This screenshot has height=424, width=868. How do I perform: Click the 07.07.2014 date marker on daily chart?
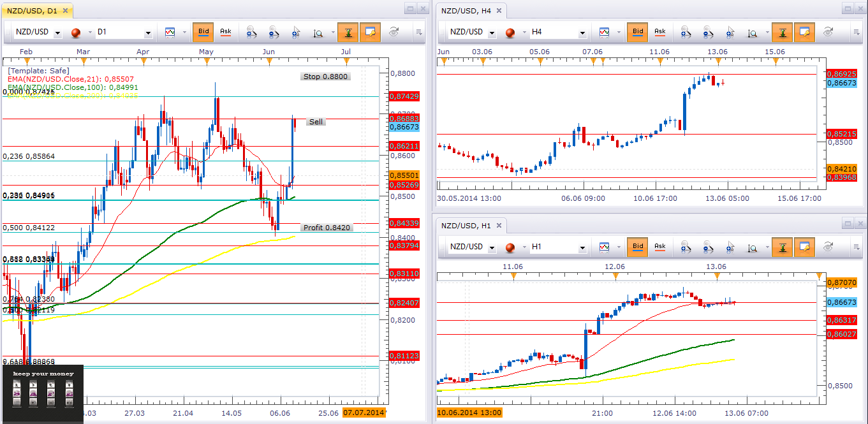[x=364, y=412]
